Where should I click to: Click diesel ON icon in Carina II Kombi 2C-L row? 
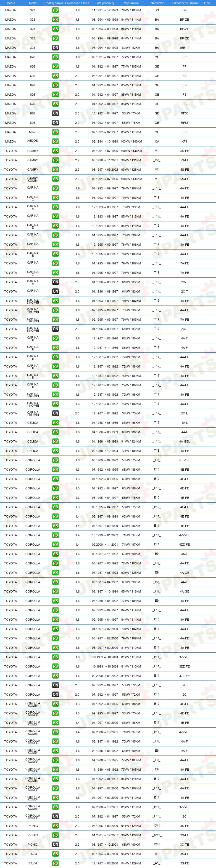(55, 413)
